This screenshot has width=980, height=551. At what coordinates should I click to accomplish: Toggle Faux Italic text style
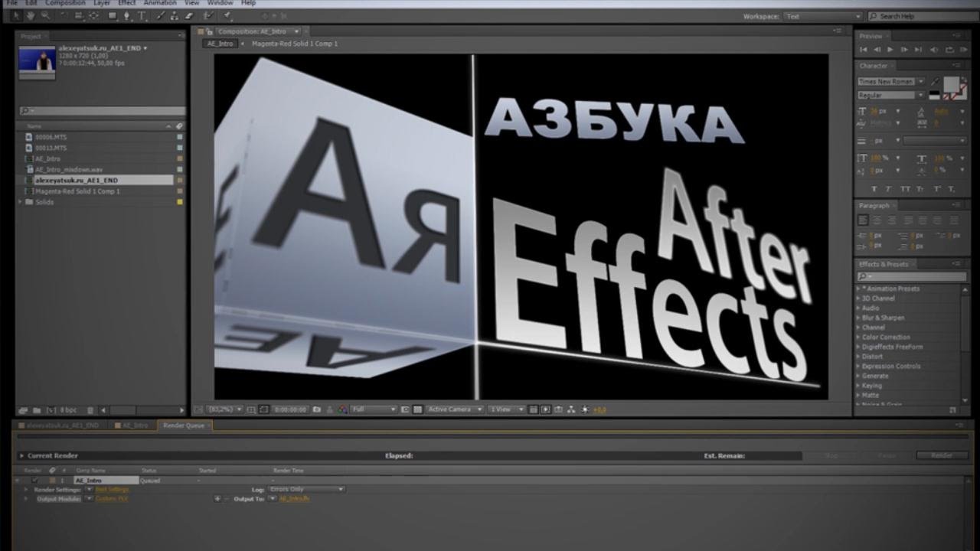[890, 188]
